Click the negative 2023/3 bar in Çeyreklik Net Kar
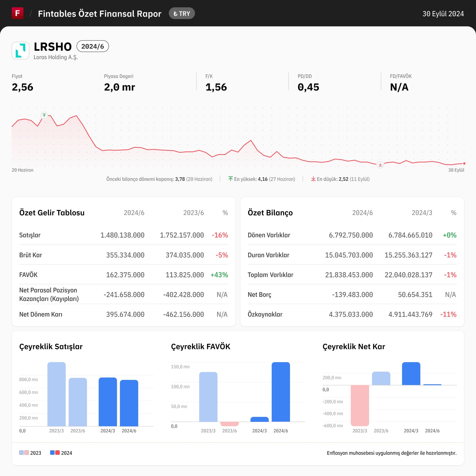 point(360,406)
